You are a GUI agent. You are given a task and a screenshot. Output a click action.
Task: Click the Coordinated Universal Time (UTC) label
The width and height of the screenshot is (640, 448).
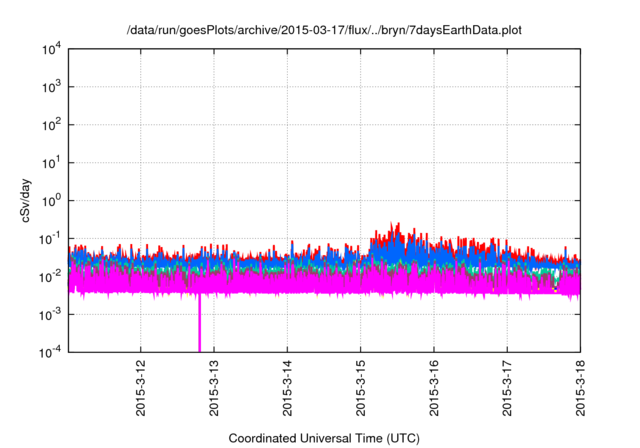click(x=324, y=438)
